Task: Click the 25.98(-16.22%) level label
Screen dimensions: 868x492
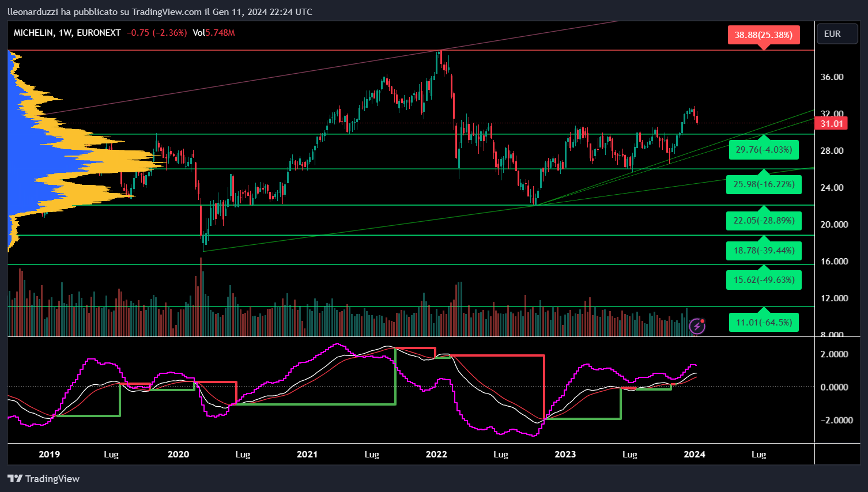Action: (x=764, y=184)
